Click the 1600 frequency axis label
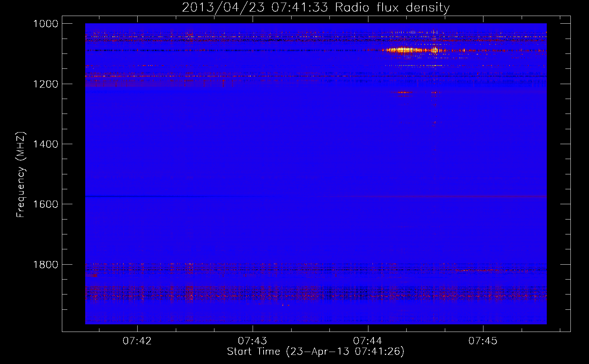 (x=46, y=204)
